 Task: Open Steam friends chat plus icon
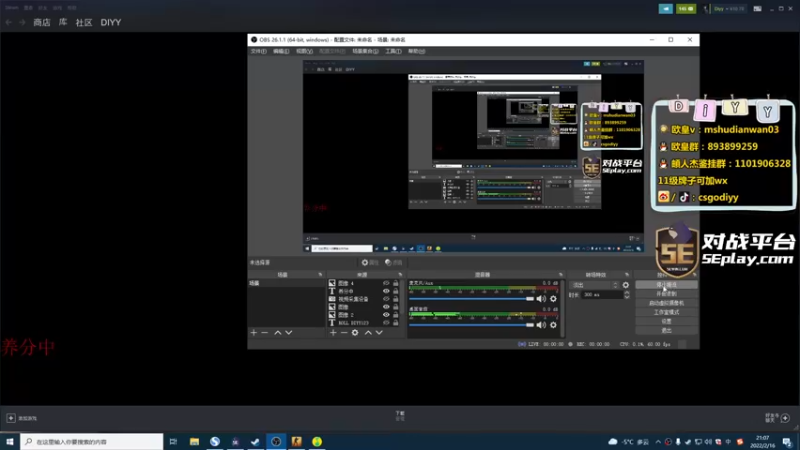pos(785,418)
